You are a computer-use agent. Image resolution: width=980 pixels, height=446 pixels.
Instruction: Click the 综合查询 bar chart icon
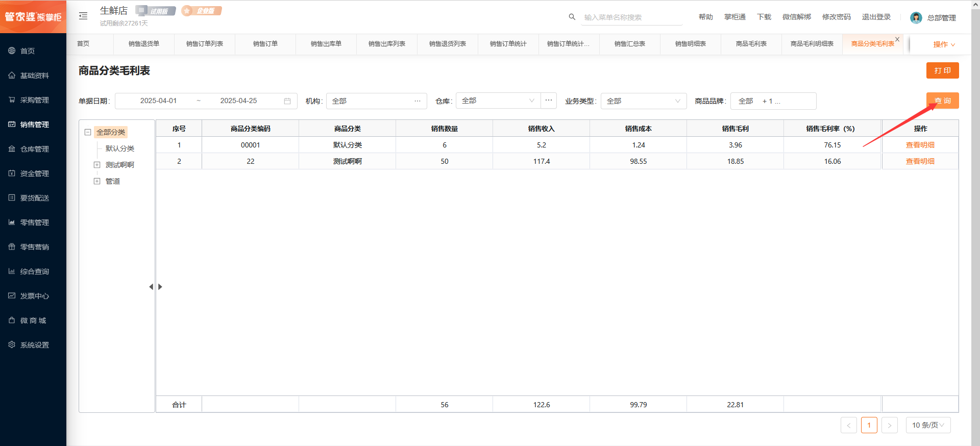click(12, 271)
